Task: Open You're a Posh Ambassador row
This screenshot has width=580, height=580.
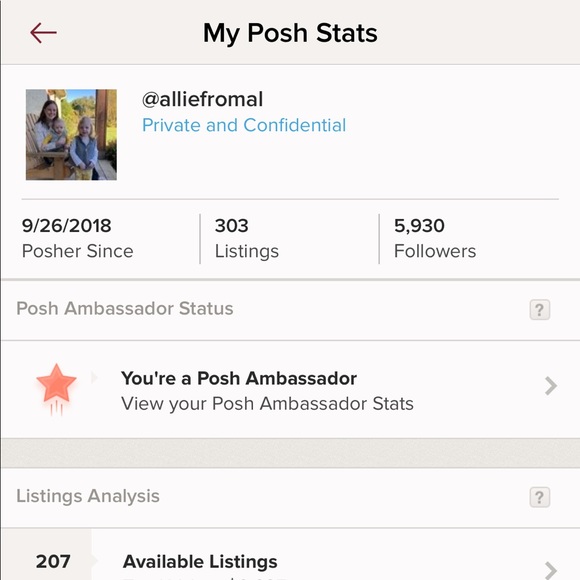Action: tap(290, 390)
